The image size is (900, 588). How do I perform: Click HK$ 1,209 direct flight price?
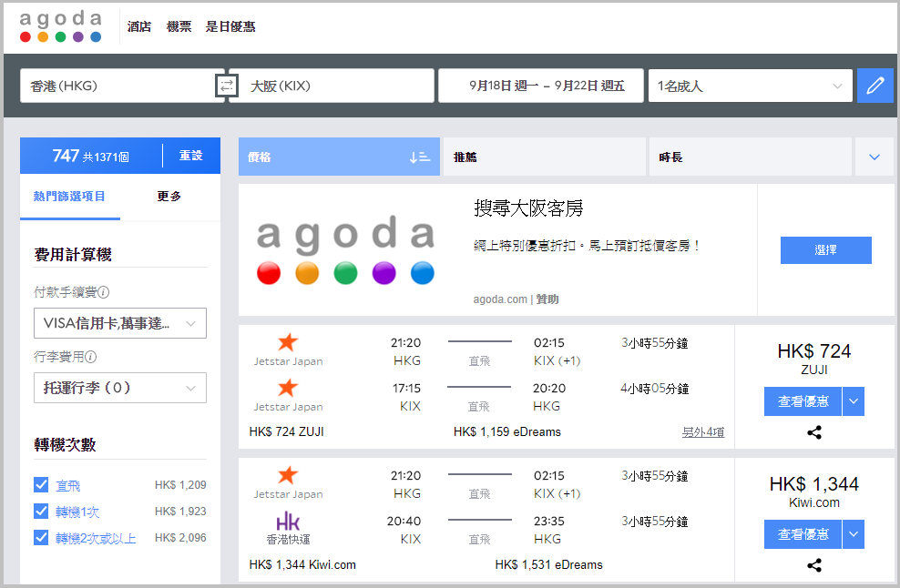point(180,485)
